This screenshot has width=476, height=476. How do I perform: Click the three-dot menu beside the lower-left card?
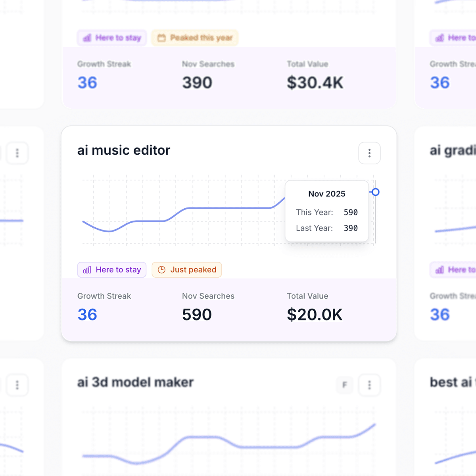coord(17,385)
